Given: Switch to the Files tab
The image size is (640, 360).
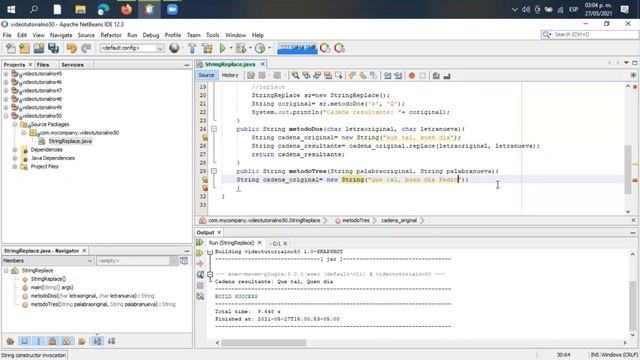Looking at the screenshot, I should tap(43, 64).
